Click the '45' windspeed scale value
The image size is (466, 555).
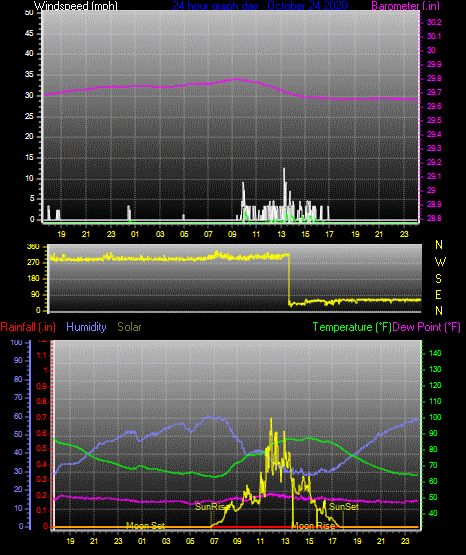point(29,33)
